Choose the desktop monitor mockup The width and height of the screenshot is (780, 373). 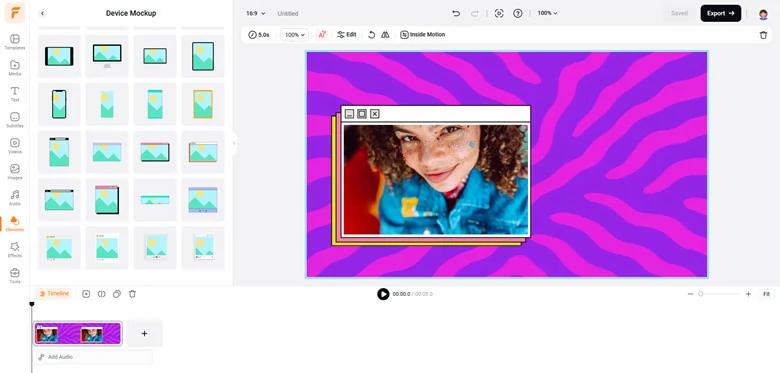pos(107,56)
